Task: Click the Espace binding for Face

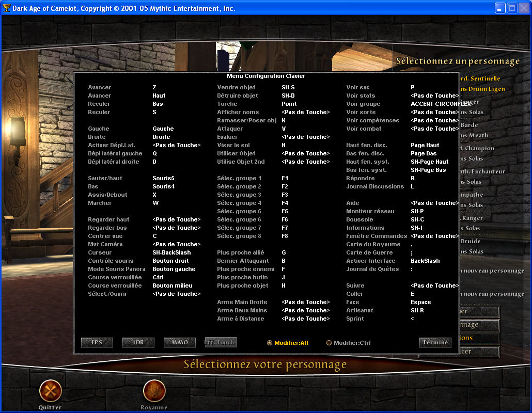Action: click(421, 302)
